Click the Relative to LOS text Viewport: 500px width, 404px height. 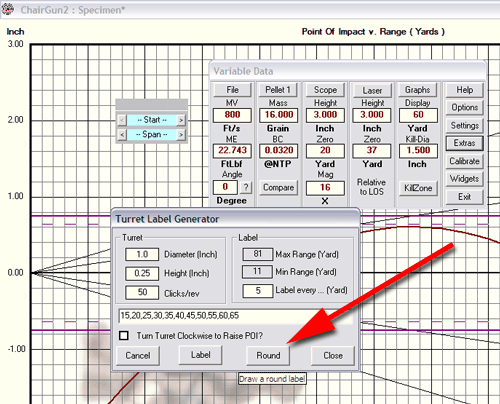[371, 187]
